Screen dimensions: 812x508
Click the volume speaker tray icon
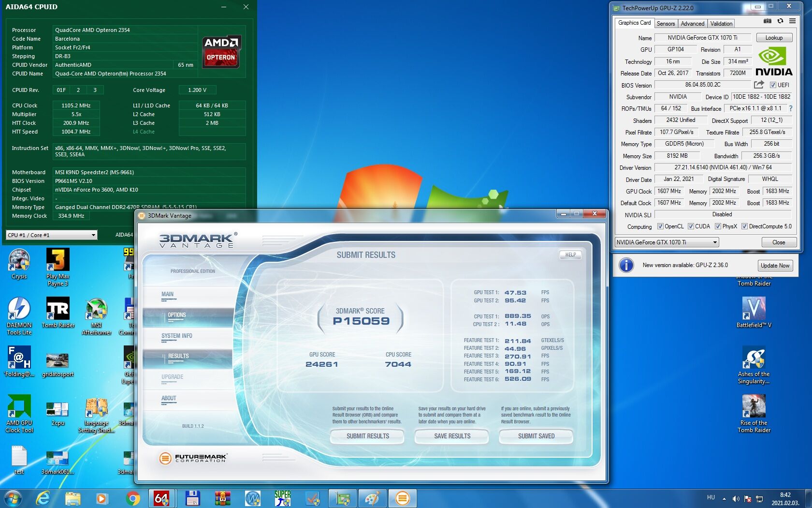click(736, 499)
